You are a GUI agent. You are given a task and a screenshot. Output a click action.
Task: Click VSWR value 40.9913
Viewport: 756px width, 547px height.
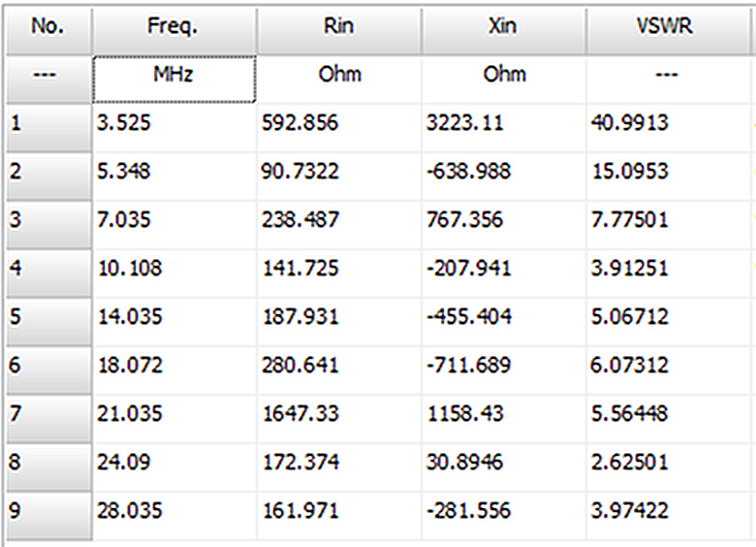click(x=668, y=127)
